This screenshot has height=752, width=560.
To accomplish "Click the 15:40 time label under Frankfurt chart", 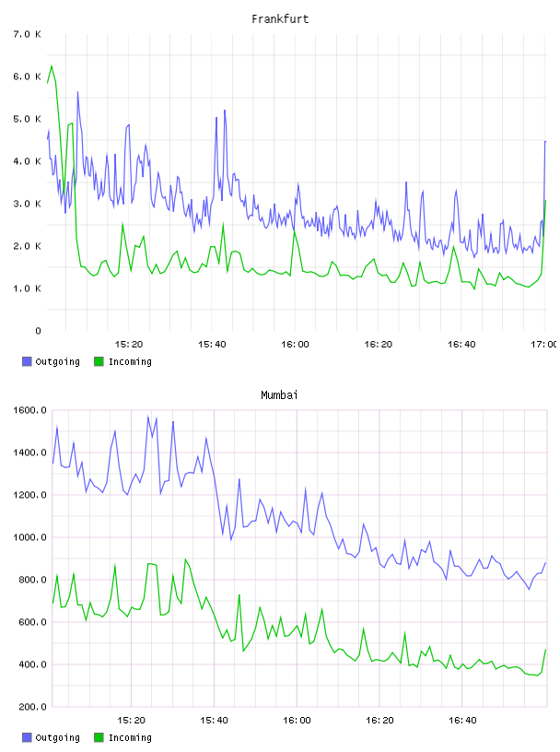I will point(212,345).
